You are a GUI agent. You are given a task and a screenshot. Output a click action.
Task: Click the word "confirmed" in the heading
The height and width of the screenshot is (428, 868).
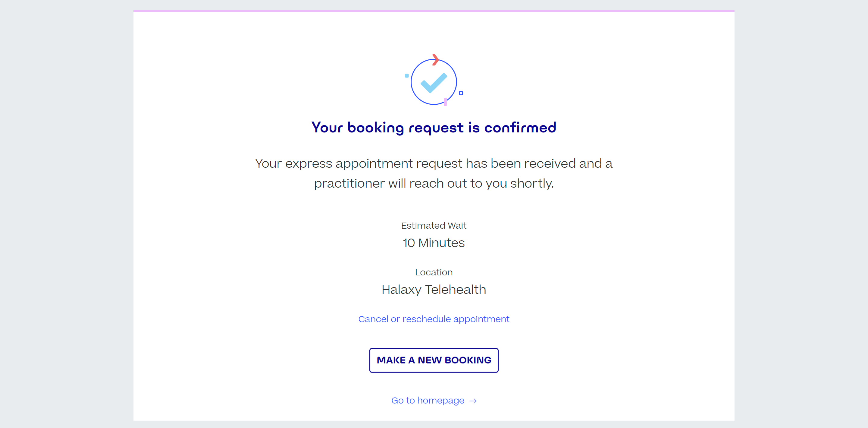(520, 128)
